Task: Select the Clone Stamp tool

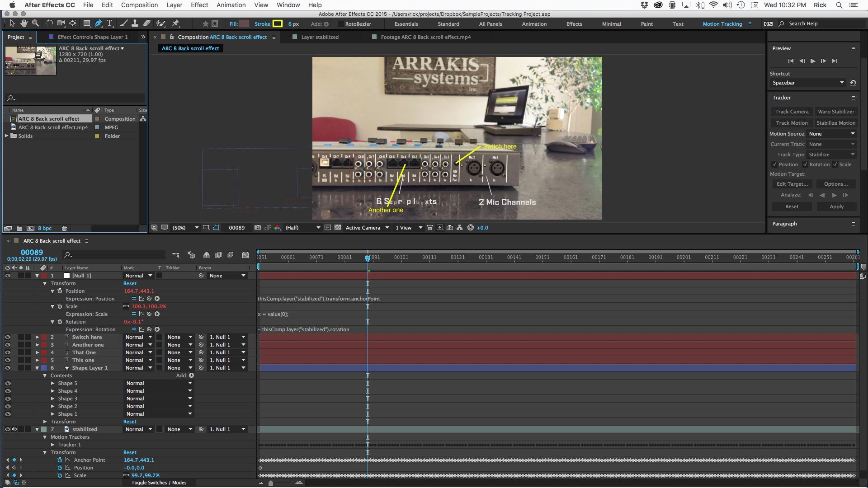Action: click(135, 23)
